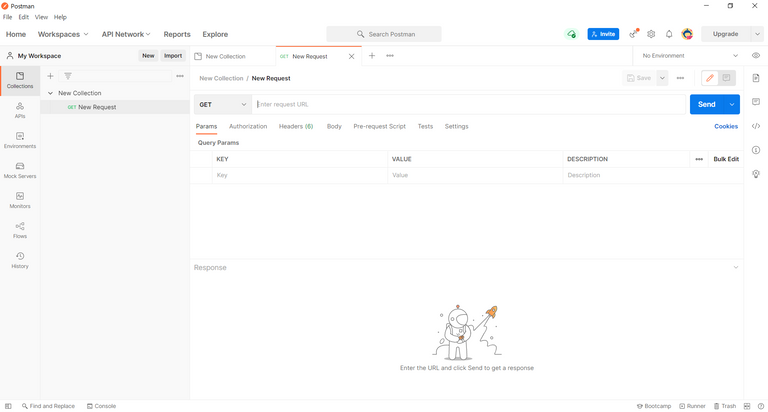Open the Monitors sidebar panel
Screen dimensions: 768x412
20,200
